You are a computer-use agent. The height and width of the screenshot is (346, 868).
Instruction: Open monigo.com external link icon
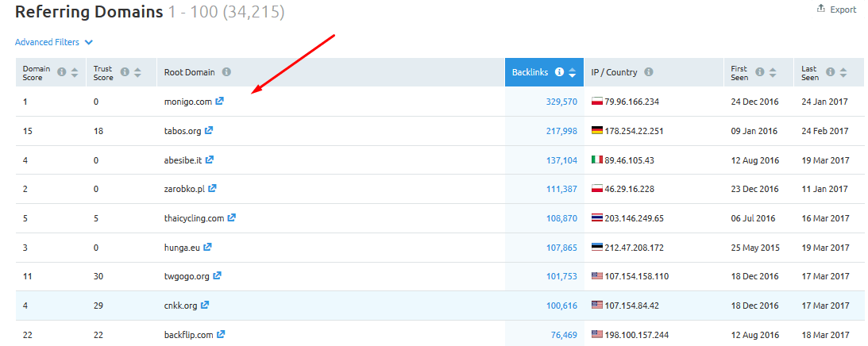[220, 102]
